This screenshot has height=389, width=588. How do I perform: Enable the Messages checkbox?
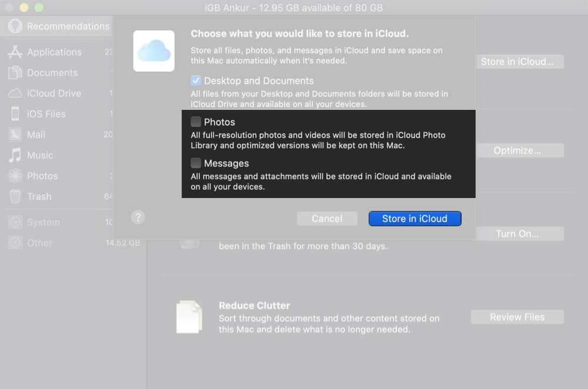coord(196,163)
